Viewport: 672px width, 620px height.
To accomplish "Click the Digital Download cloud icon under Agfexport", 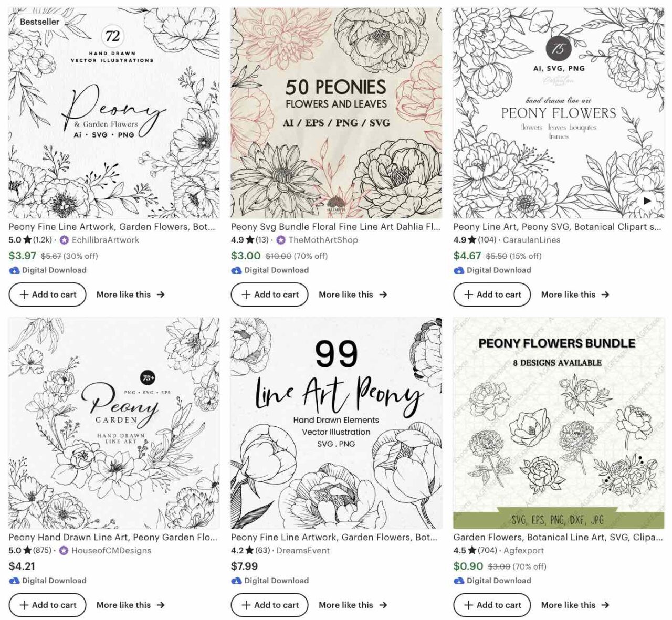I will pyautogui.click(x=459, y=581).
